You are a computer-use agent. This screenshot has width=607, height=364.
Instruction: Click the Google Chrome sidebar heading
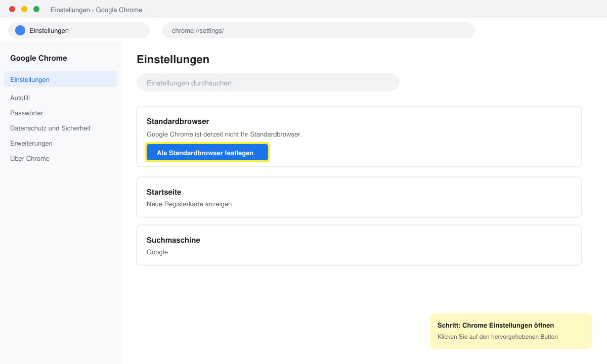(38, 58)
